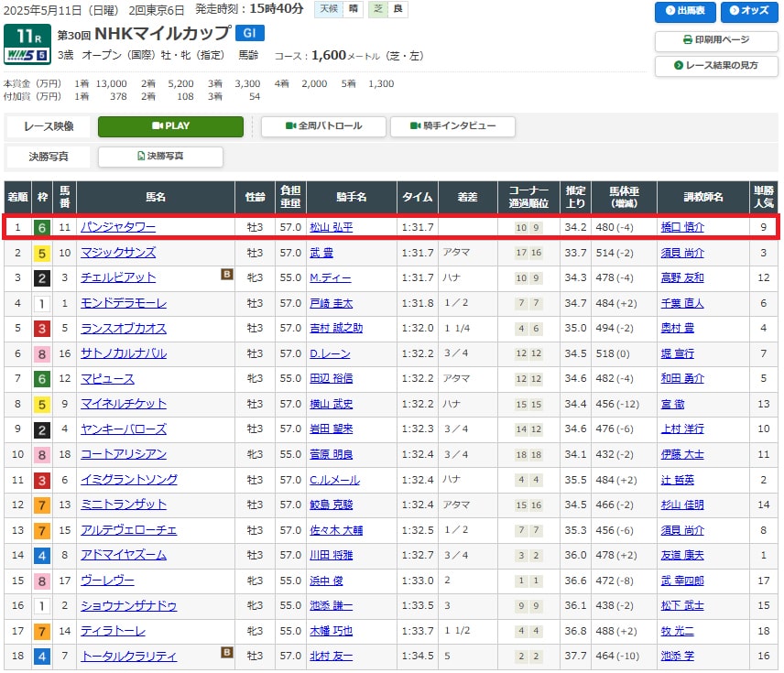Open trainer 橋口 慎介 profile link
784x673 pixels.
pyautogui.click(x=682, y=227)
